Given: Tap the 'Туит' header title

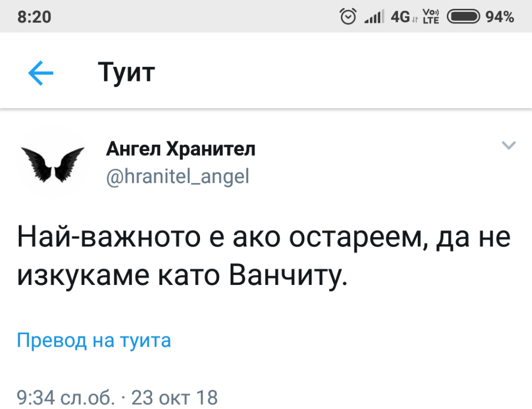Looking at the screenshot, I should pos(126,73).
